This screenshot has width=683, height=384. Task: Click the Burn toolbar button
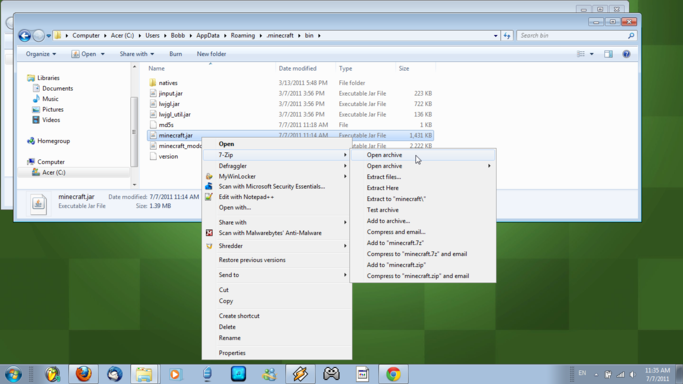tap(176, 54)
